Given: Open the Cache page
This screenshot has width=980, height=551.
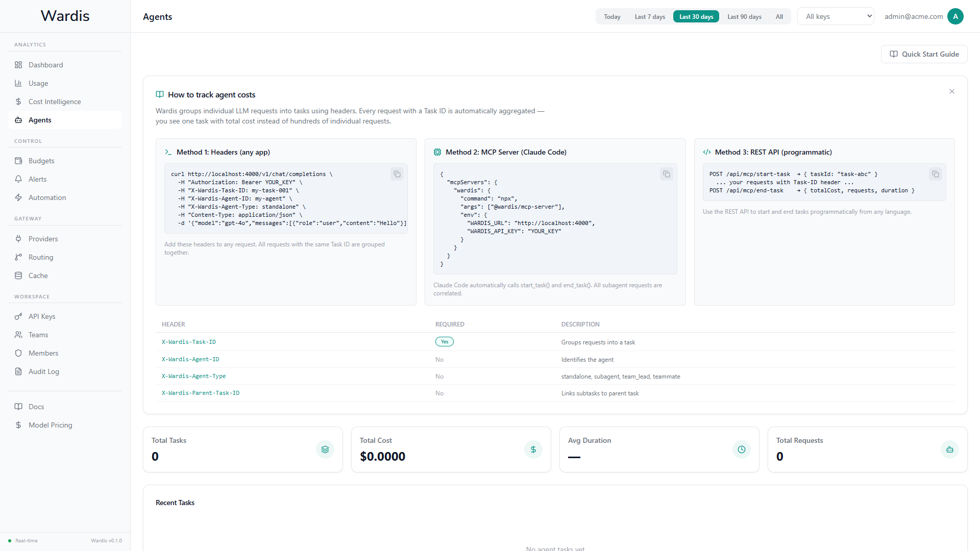Looking at the screenshot, I should pos(65,275).
